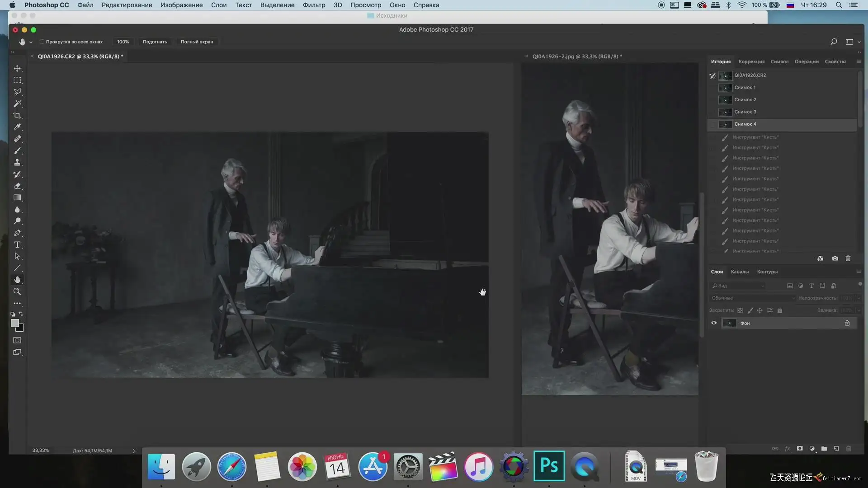Click the Подогнать button
Image resolution: width=868 pixels, height=488 pixels.
155,42
